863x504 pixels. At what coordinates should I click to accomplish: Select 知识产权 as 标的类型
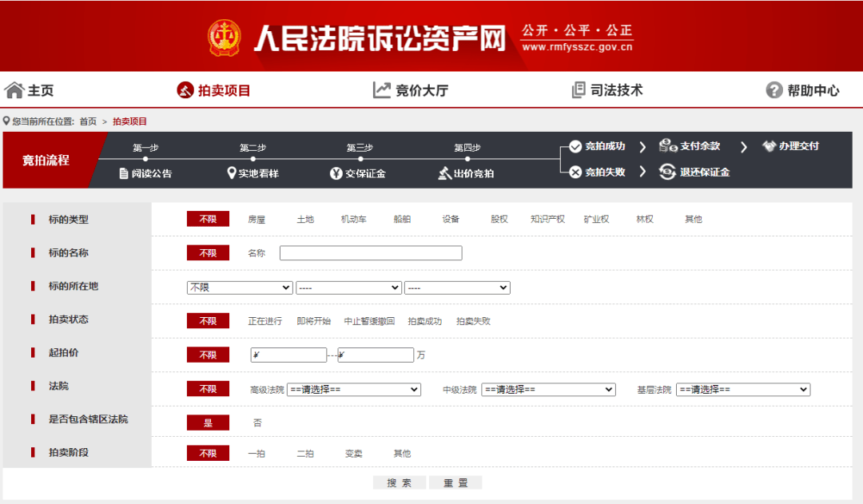tap(547, 219)
